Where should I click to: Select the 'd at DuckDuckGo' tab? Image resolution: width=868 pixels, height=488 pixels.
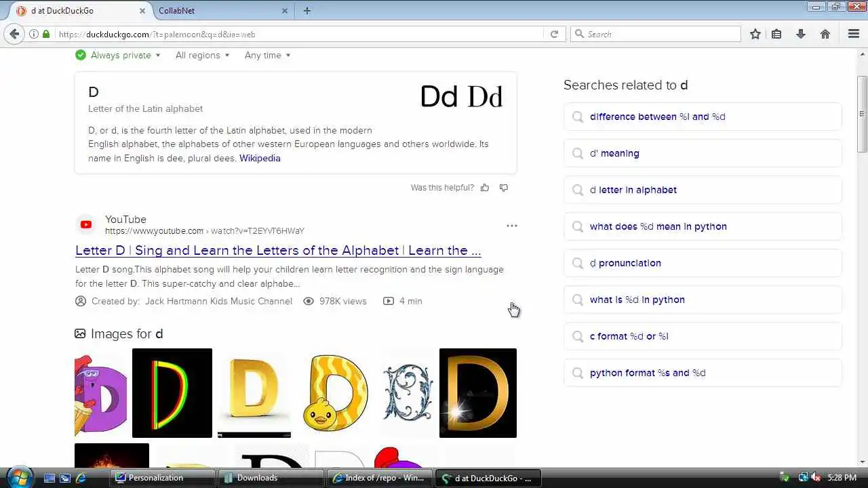click(81, 11)
